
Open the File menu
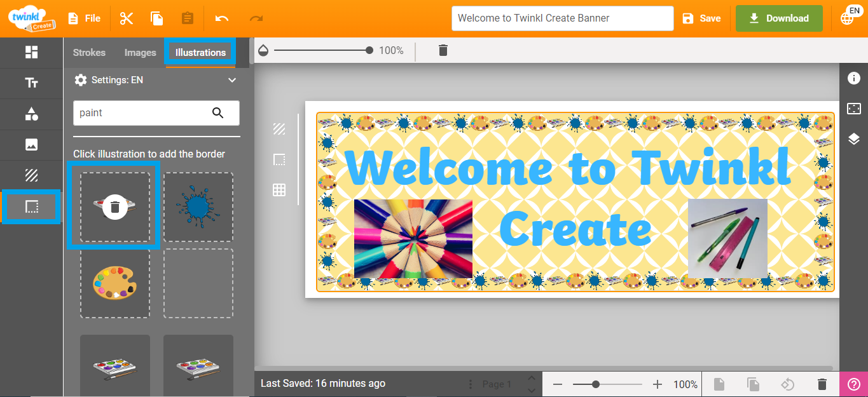[x=85, y=18]
